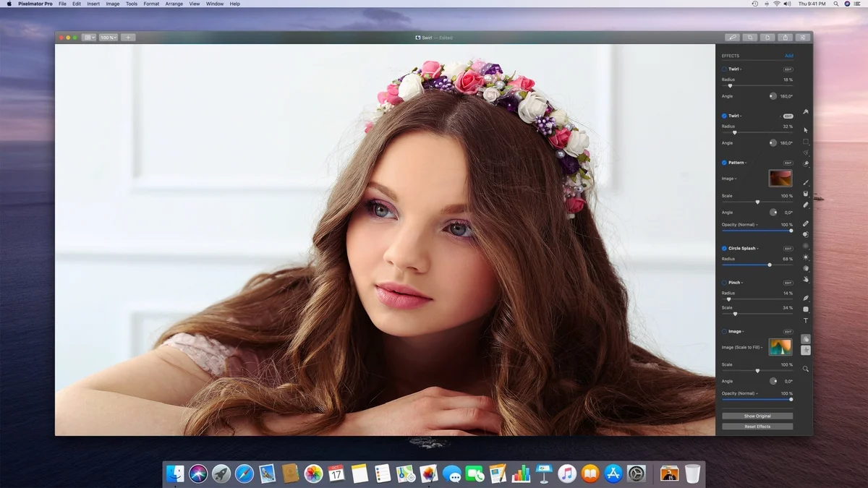Open Keynote from the Dock
868x488 pixels.
click(x=544, y=474)
